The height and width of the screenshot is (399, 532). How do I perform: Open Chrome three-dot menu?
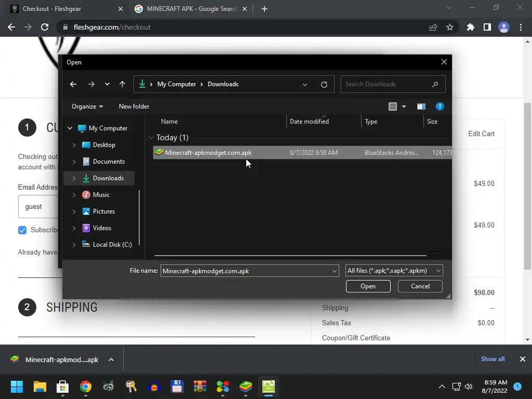(x=521, y=27)
